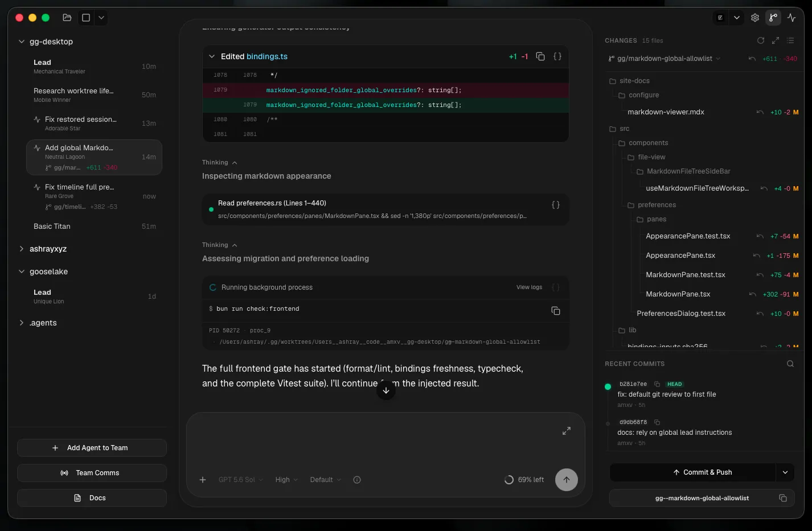Open Commit & Push options dropdown
812x531 pixels.
[785, 472]
